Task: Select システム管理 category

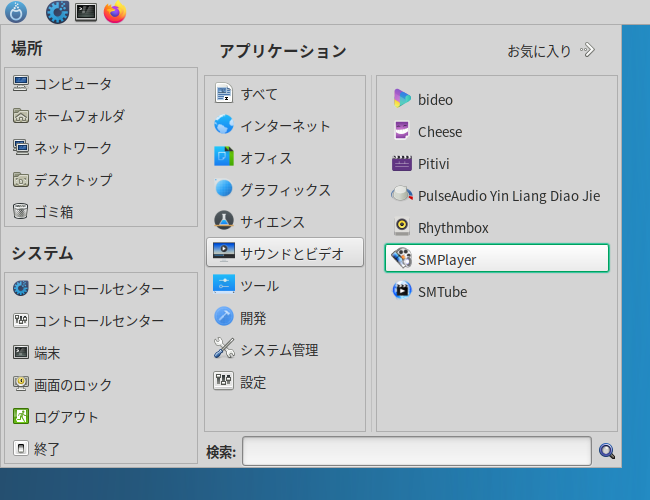Action: click(x=285, y=350)
